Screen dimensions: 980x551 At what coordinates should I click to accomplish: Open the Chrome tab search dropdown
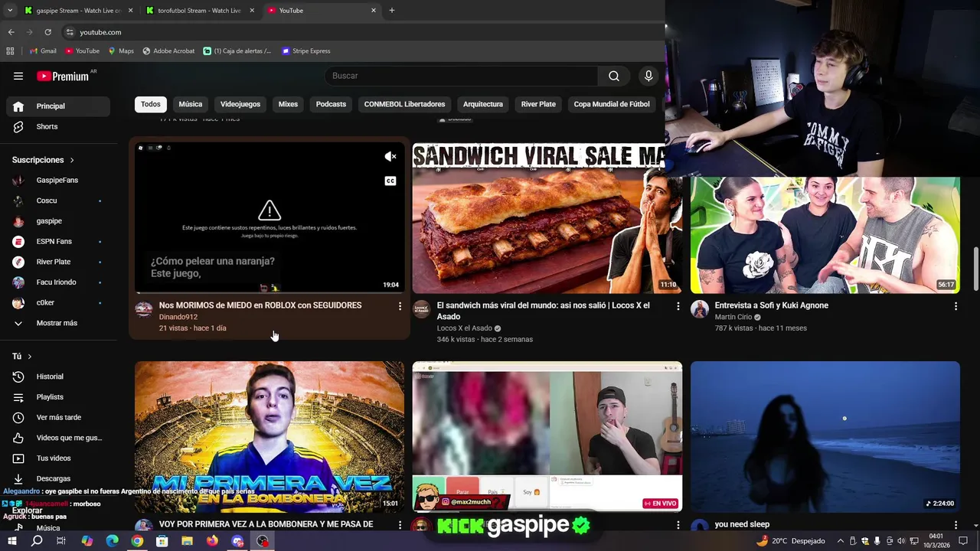click(10, 11)
